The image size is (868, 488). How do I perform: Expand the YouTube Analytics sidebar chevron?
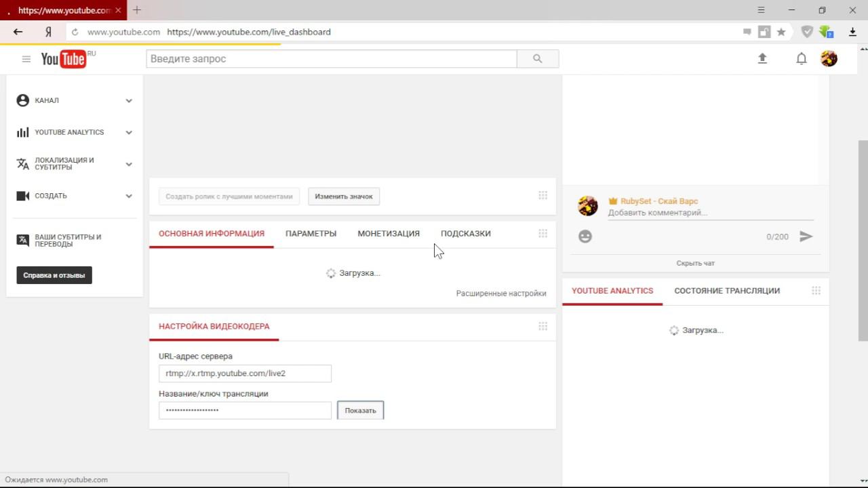[129, 132]
